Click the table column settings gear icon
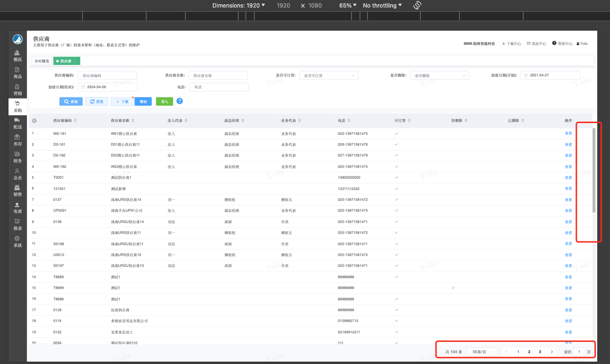The image size is (610, 364). coord(34,121)
